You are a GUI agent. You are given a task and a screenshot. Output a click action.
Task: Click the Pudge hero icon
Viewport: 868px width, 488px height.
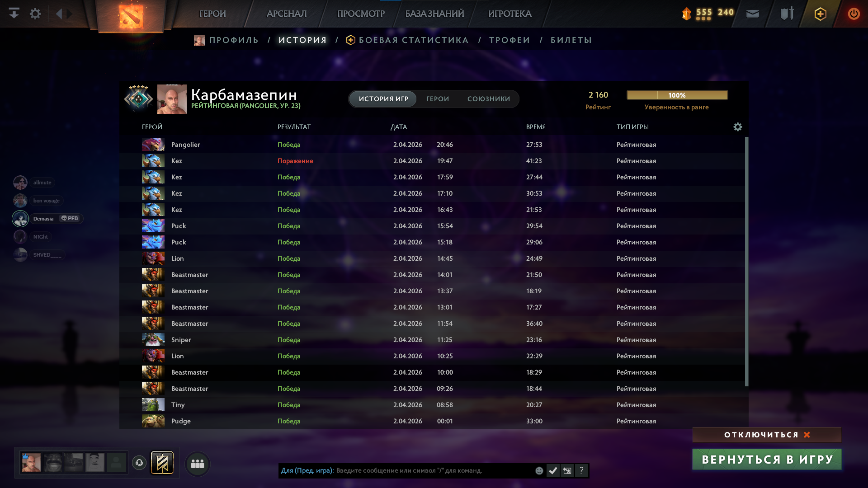pos(153,421)
